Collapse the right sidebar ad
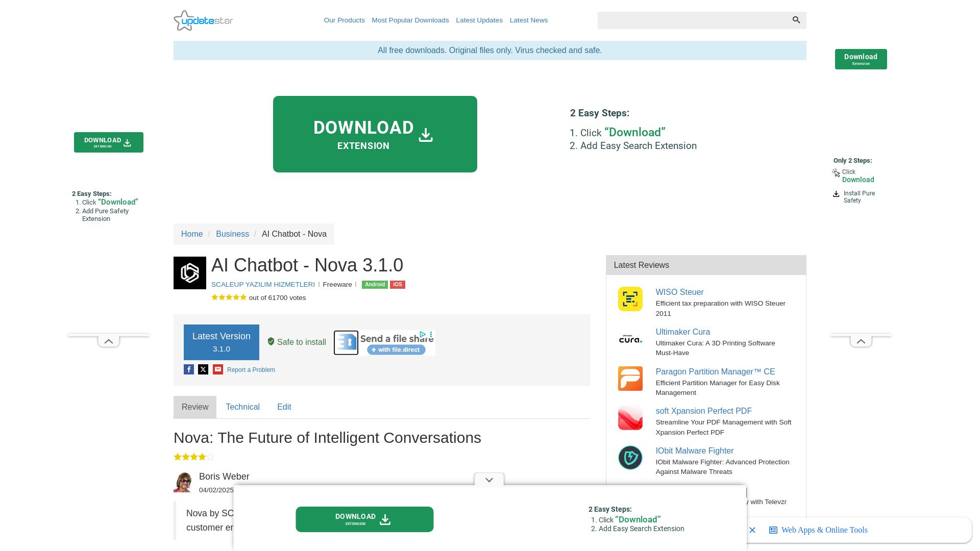The height and width of the screenshot is (551, 980). pyautogui.click(x=861, y=341)
